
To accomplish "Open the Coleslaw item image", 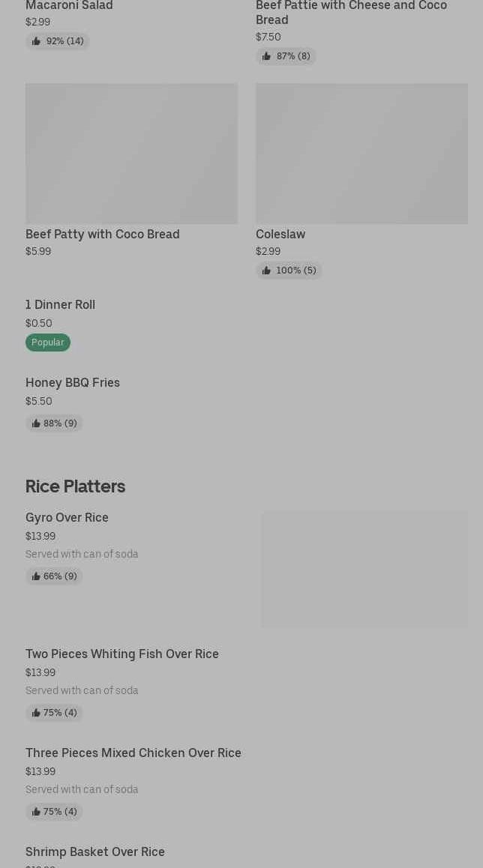I will point(361,154).
